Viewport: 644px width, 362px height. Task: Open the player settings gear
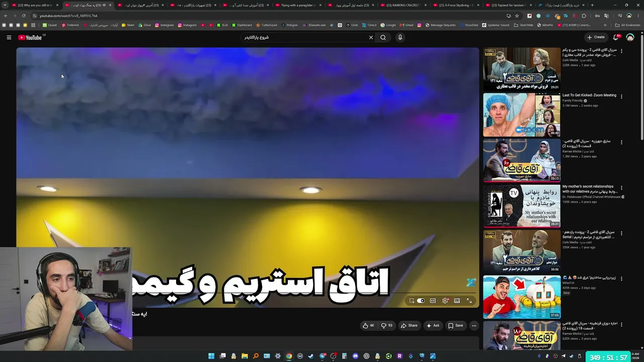click(x=445, y=301)
